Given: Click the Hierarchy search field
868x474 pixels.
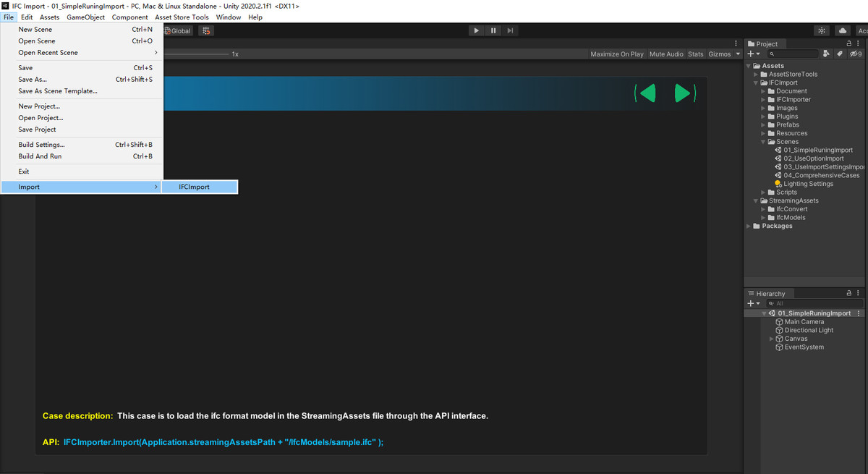Looking at the screenshot, I should [814, 303].
